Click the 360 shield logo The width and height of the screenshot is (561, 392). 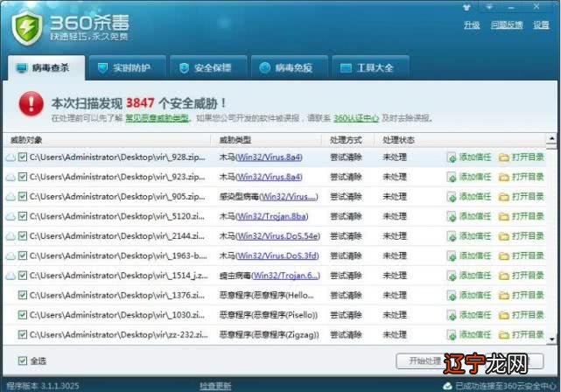[27, 27]
